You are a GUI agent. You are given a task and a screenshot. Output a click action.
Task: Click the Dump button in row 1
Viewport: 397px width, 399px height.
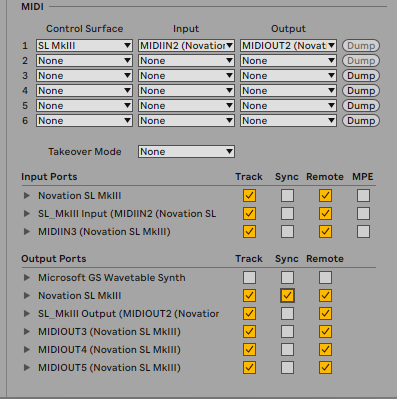[x=361, y=46]
